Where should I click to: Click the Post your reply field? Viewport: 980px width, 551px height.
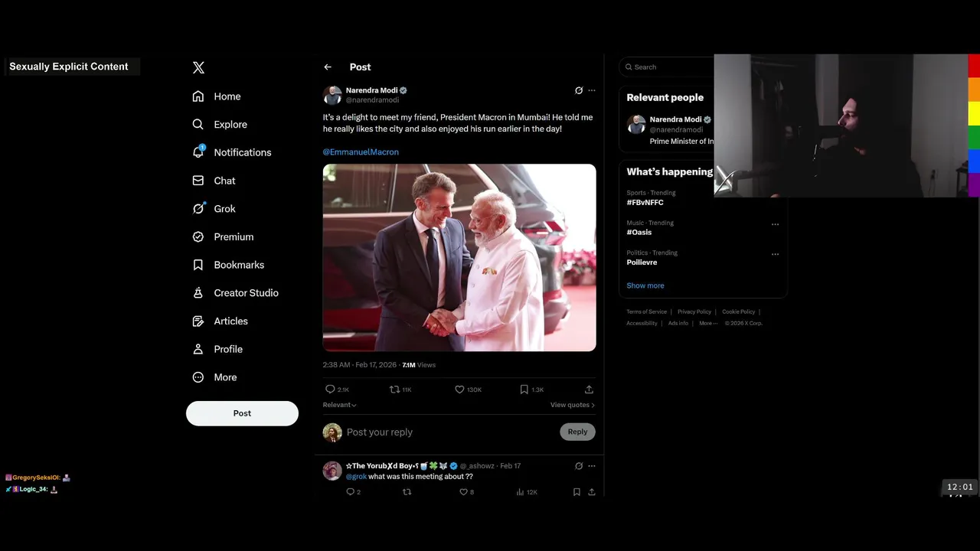(450, 432)
